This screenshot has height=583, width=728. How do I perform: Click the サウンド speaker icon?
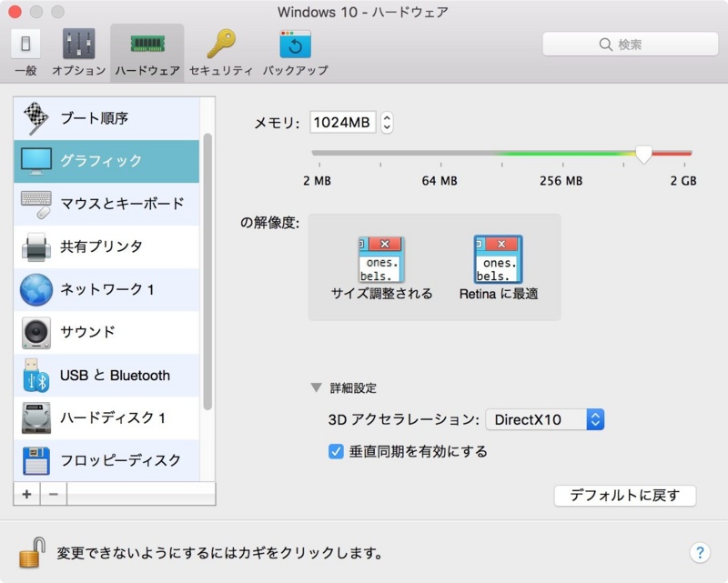pos(35,333)
